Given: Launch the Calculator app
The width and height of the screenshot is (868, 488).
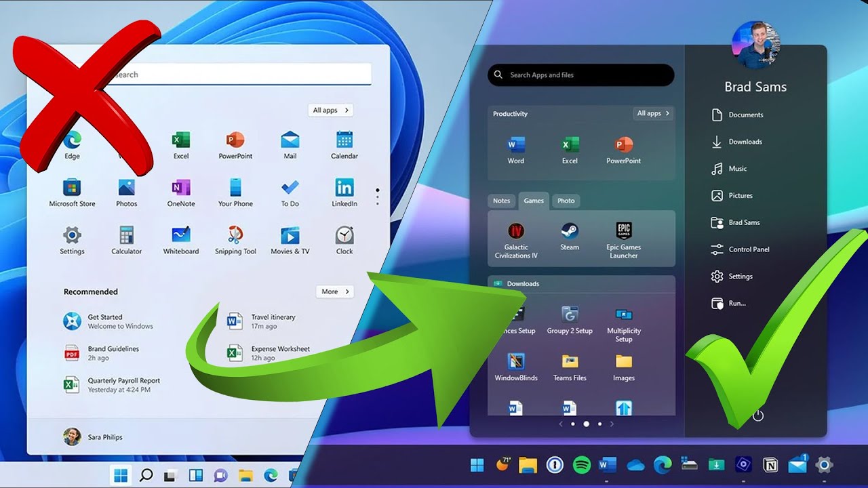Looking at the screenshot, I should (127, 240).
